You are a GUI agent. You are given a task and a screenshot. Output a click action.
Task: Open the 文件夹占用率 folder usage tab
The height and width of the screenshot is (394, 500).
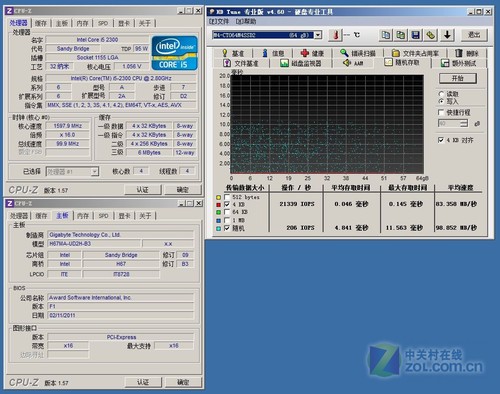coord(415,53)
